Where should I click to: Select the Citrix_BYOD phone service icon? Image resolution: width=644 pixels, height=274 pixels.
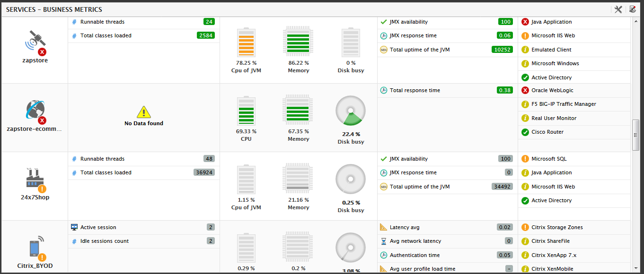pos(35,248)
